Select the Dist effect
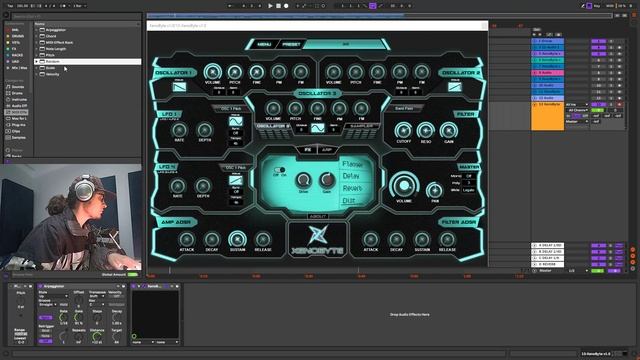 click(349, 201)
